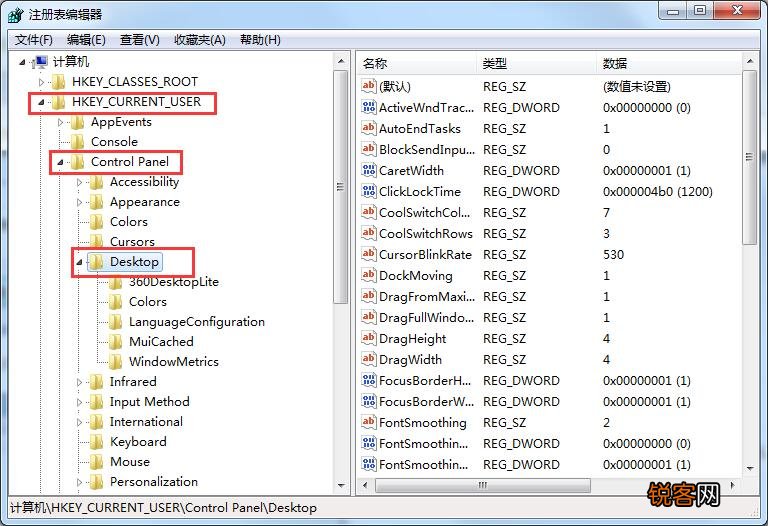Click the DragHeight string icon
Screen dimensions: 768x526
(368, 338)
